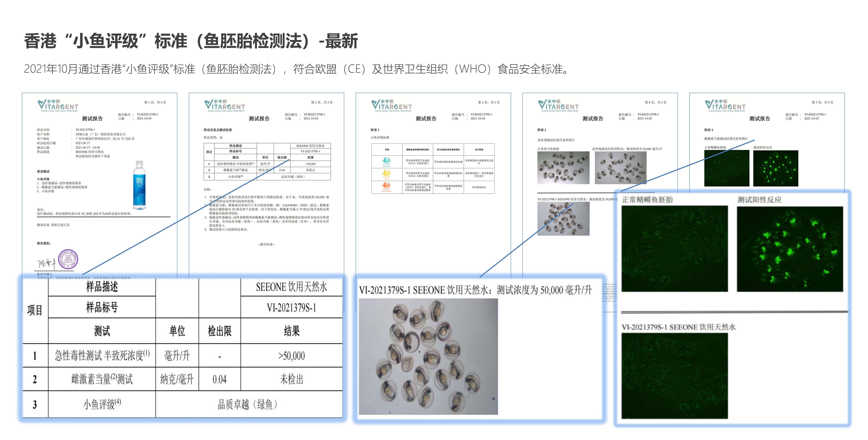Open the 50,000 毫升/升 acute toxicity photo on page 4

(621, 168)
